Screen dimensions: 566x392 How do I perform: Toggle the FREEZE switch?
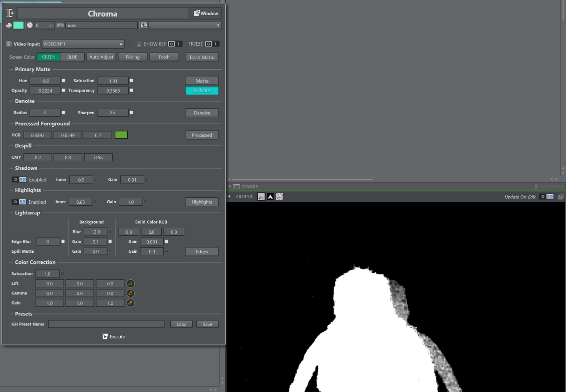(212, 44)
